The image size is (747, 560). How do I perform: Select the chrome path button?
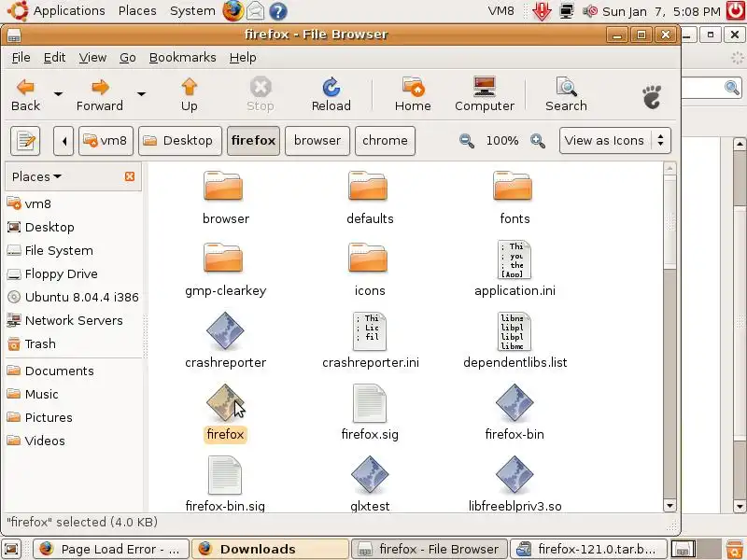[385, 141]
